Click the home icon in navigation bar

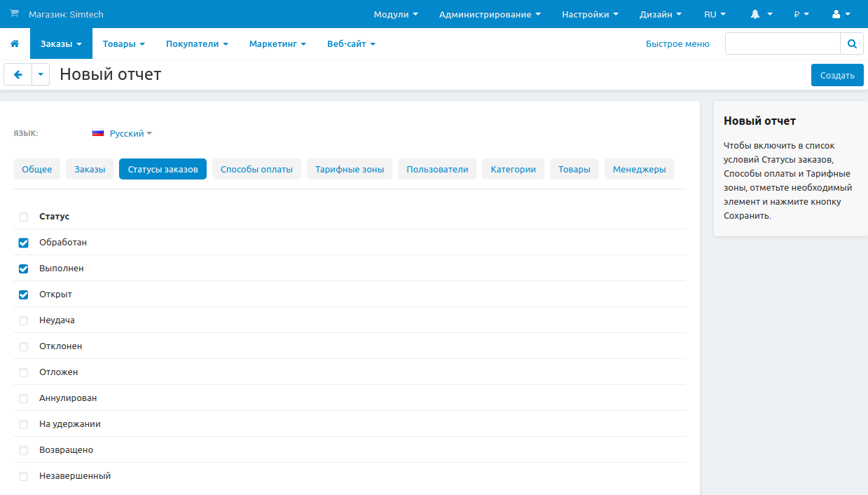(15, 43)
